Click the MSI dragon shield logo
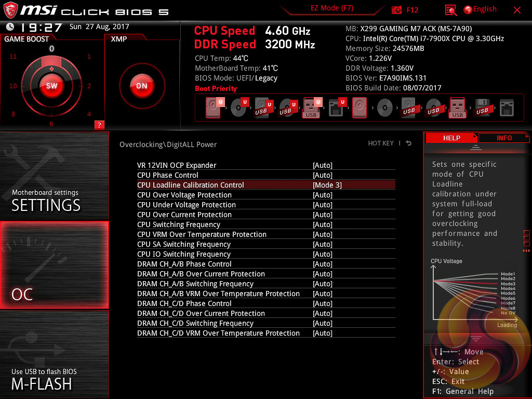532x399 pixels. [x=10, y=10]
